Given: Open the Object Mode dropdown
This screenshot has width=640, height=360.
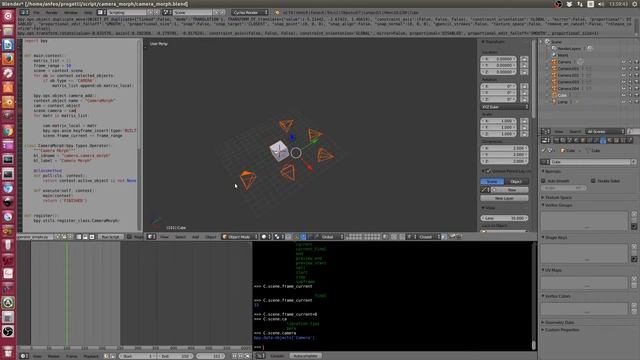Looking at the screenshot, I should (x=240, y=236).
